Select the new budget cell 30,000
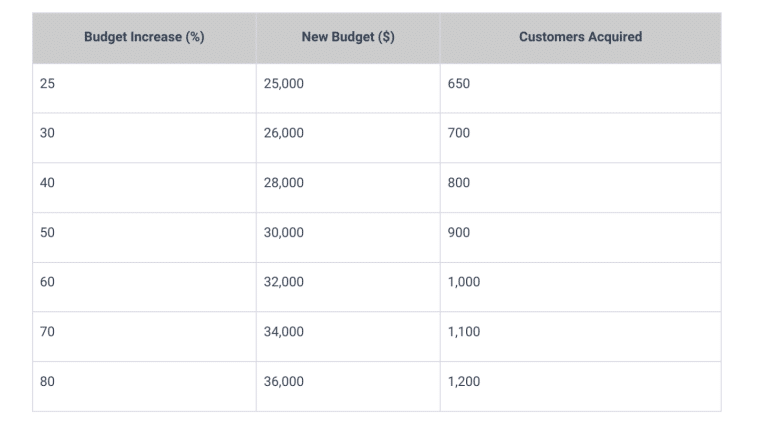The height and width of the screenshot is (440, 760). tap(348, 237)
